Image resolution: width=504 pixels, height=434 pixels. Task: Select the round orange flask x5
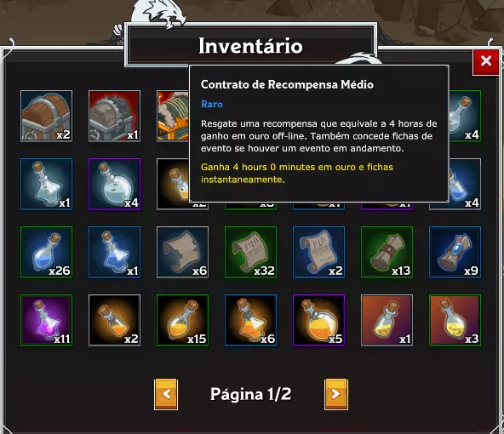tap(319, 320)
